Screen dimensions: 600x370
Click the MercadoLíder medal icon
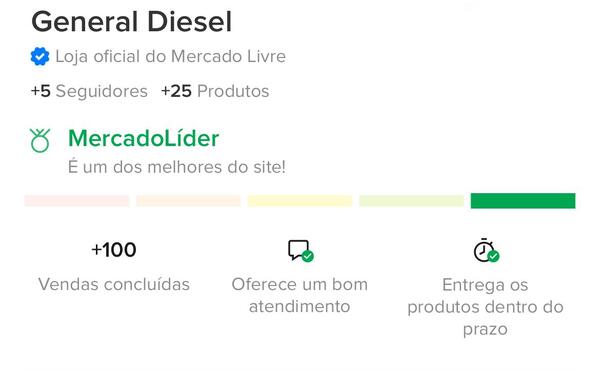coord(40,141)
